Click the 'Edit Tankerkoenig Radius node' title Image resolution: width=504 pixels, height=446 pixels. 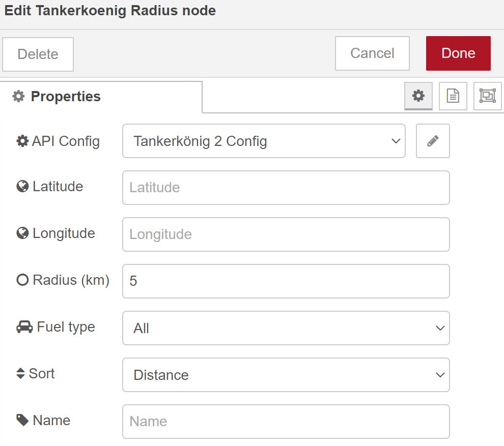110,11
